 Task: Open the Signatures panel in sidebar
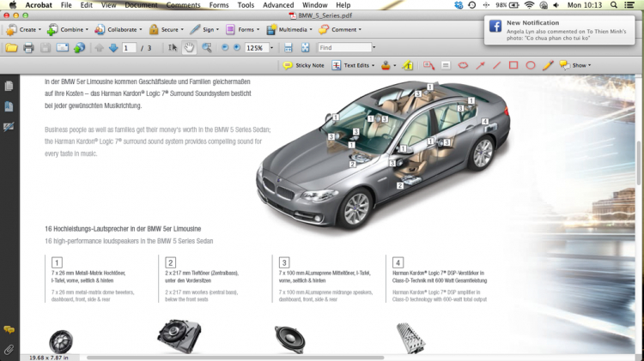9,127
